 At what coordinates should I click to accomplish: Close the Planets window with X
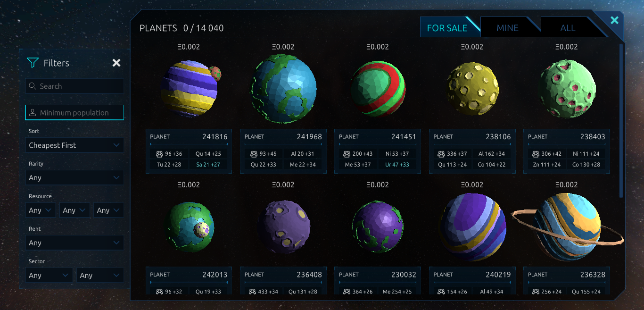(x=614, y=20)
